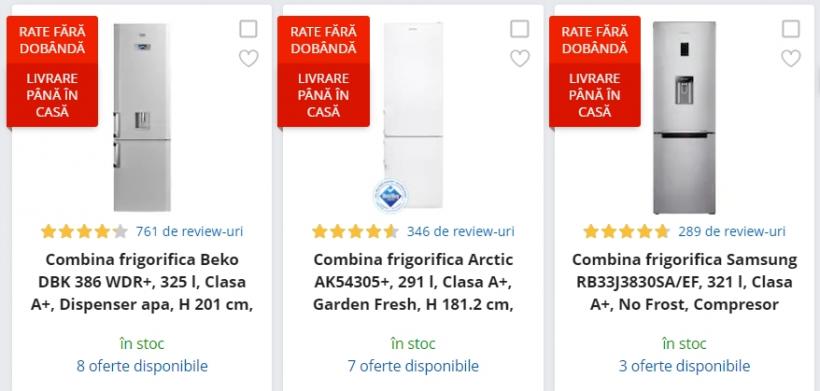Tick compare checkbox for Beko DBK 386
This screenshot has width=820, height=391.
248,29
